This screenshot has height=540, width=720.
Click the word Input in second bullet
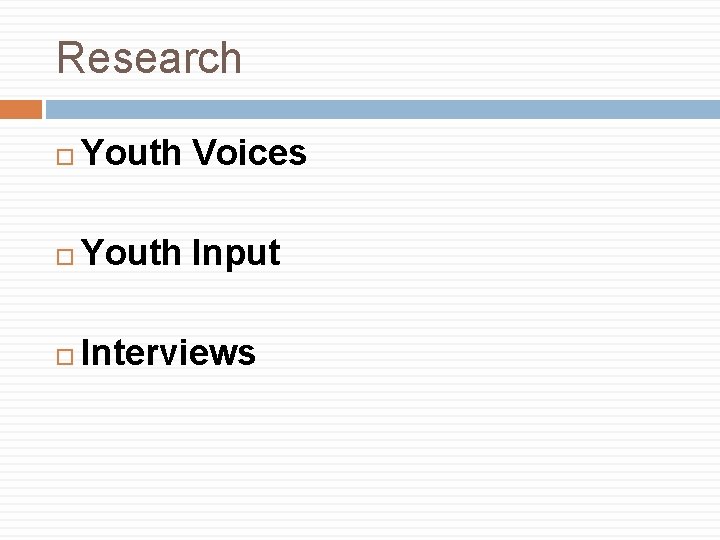click(235, 253)
